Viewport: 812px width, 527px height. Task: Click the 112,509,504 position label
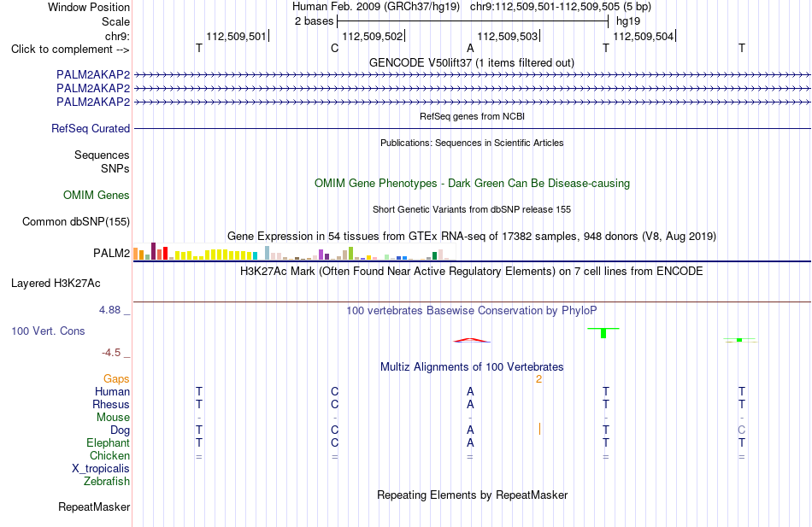pos(643,36)
